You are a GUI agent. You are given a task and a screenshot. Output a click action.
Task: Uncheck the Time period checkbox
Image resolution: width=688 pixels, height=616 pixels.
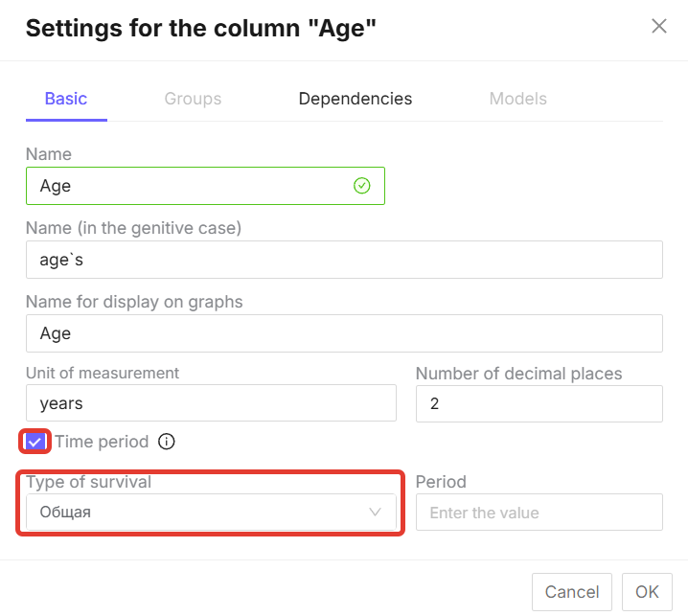point(35,442)
